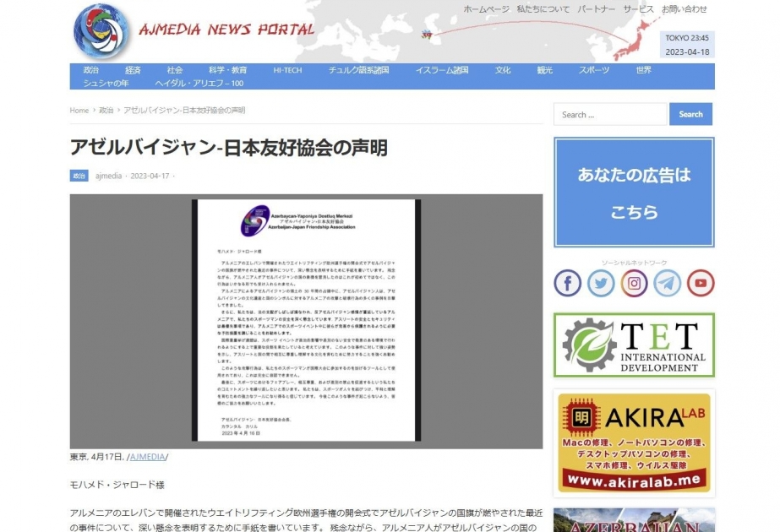Open the Facebook social icon
The height and width of the screenshot is (532, 780).
coord(568,283)
